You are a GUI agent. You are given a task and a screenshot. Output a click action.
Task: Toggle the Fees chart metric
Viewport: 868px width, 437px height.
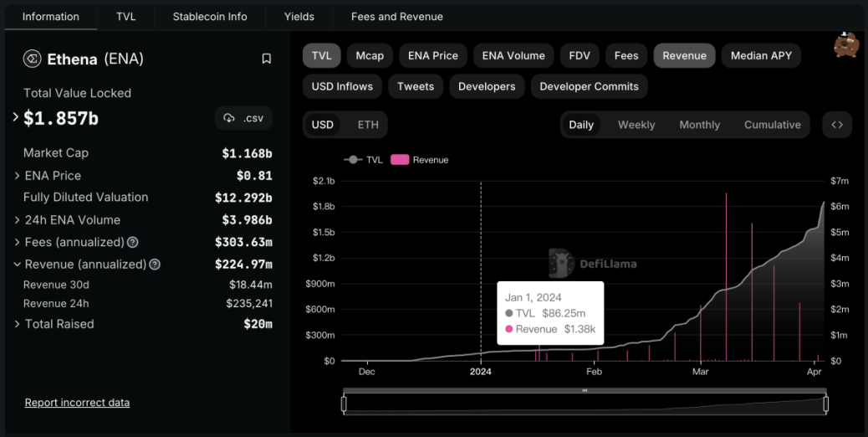click(x=626, y=55)
